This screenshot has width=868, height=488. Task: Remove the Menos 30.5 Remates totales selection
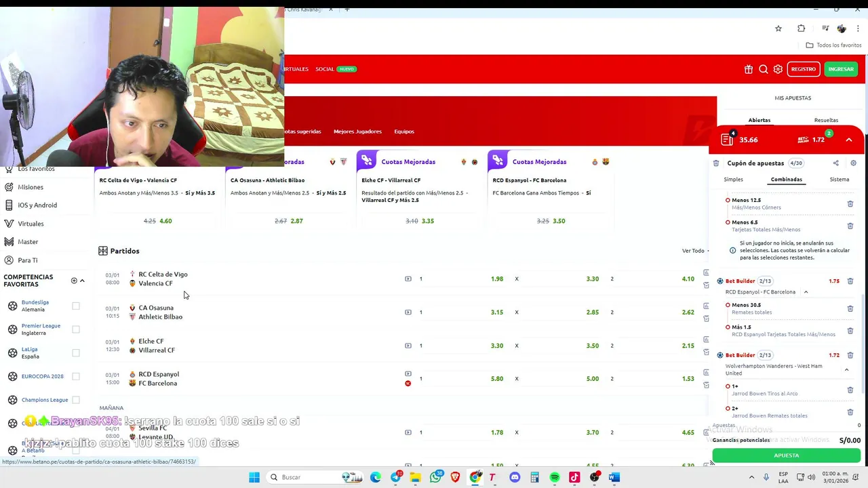click(x=850, y=308)
